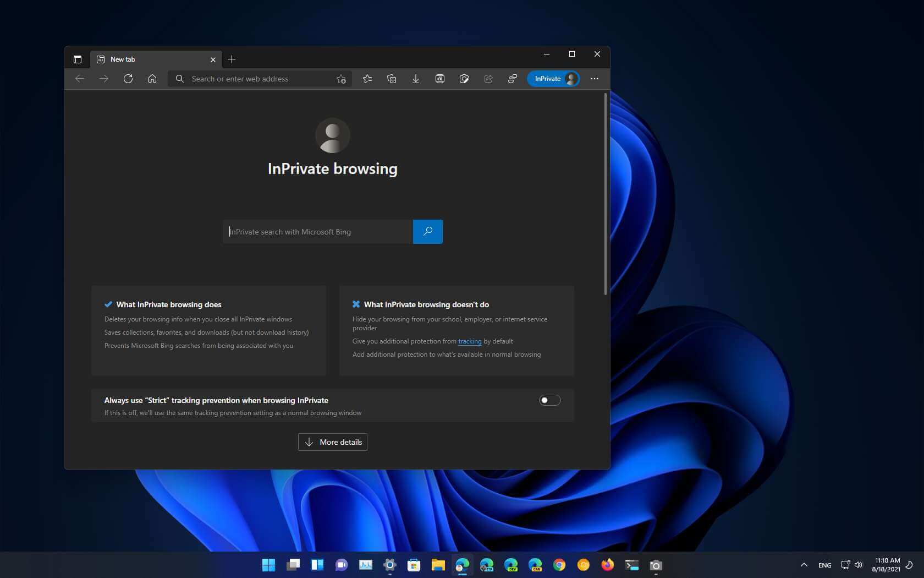Open the Send feedback tool
This screenshot has height=578, width=924.
(x=512, y=79)
